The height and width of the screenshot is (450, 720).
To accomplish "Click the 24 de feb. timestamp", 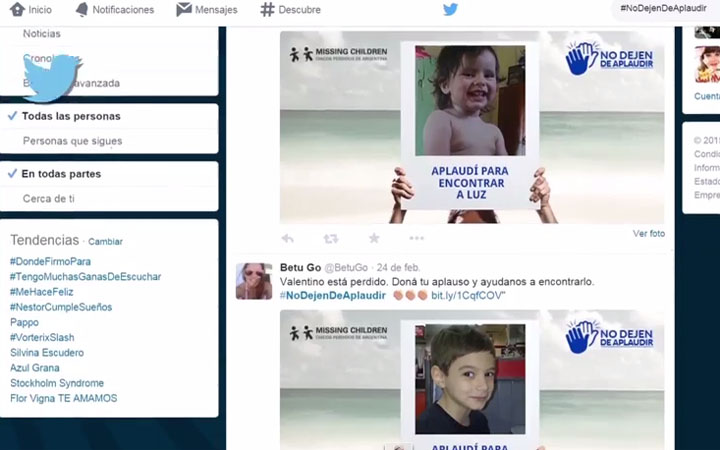I will click(399, 267).
